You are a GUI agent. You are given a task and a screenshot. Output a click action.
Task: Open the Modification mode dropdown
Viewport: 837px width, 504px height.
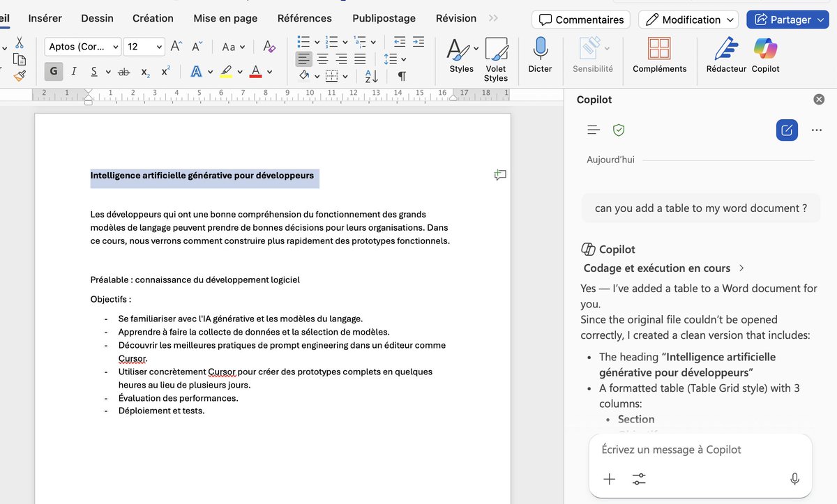pyautogui.click(x=688, y=20)
